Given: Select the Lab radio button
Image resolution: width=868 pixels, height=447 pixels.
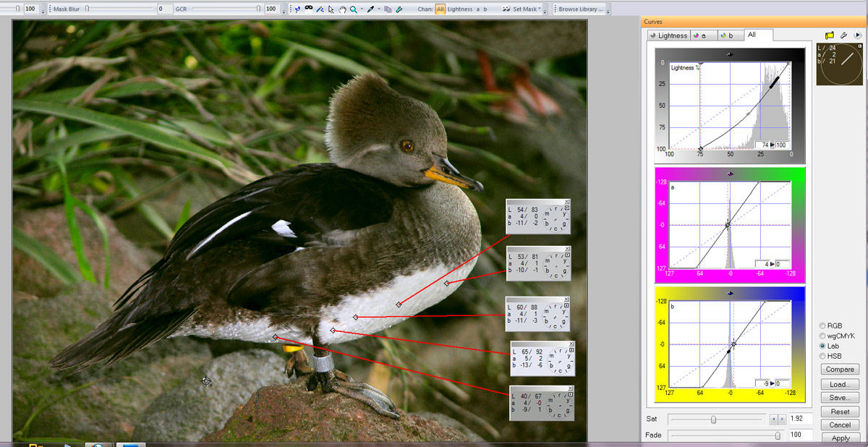Looking at the screenshot, I should point(822,346).
